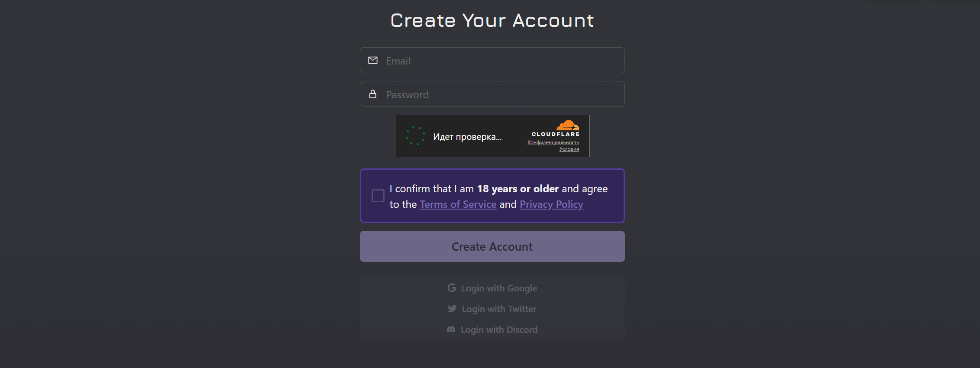Click the Discord logo icon
The height and width of the screenshot is (368, 980).
click(451, 329)
